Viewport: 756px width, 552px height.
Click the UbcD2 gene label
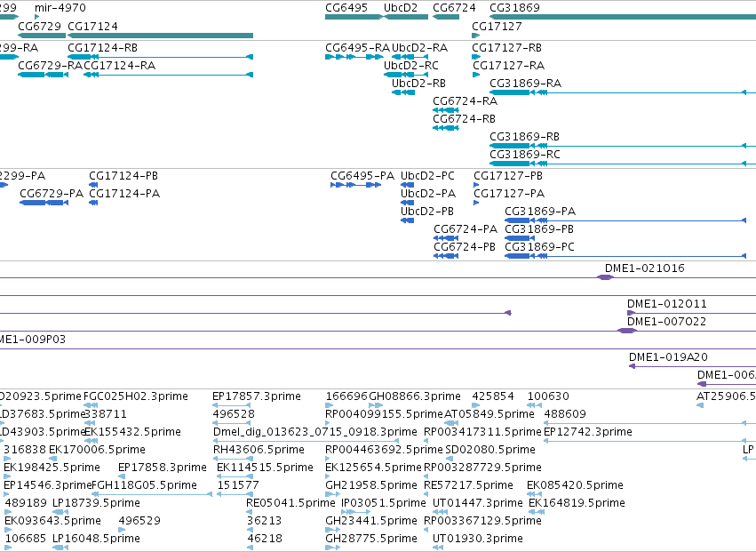400,8
